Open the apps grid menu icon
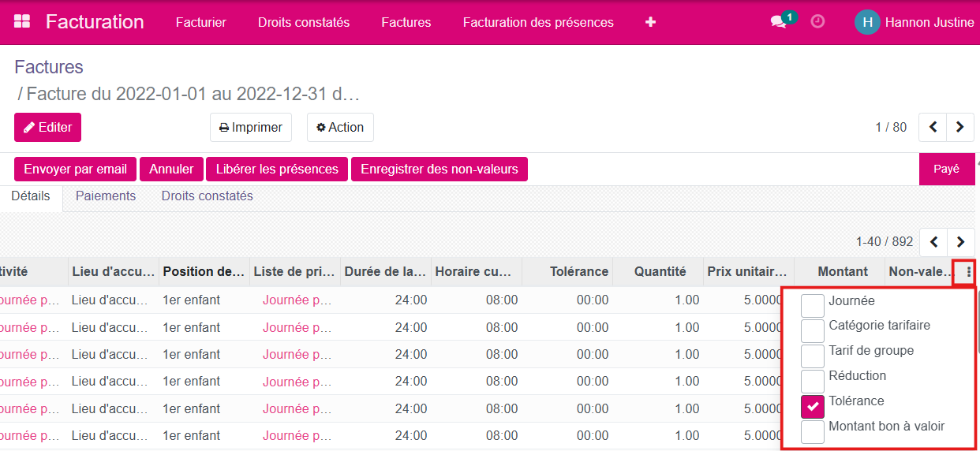 point(22,22)
